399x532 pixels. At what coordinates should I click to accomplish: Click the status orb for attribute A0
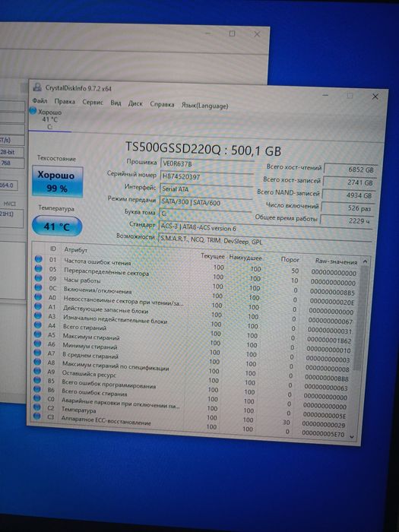(x=38, y=297)
